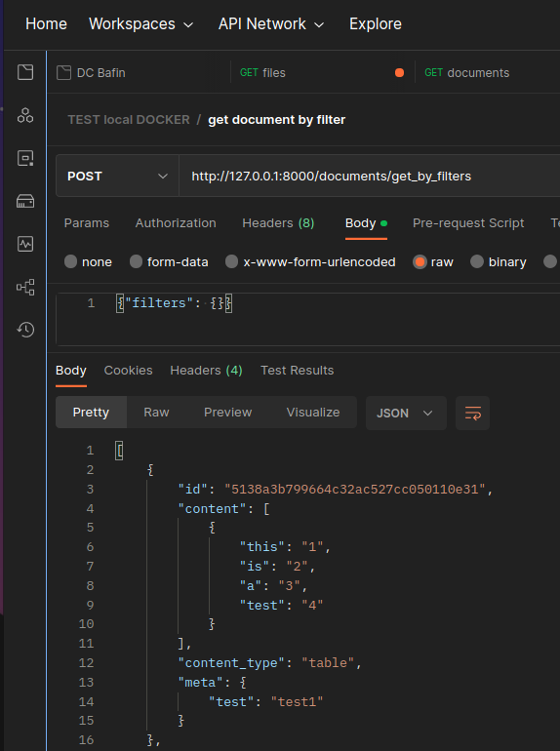Open the response Body tab
560x751 pixels.
click(71, 371)
